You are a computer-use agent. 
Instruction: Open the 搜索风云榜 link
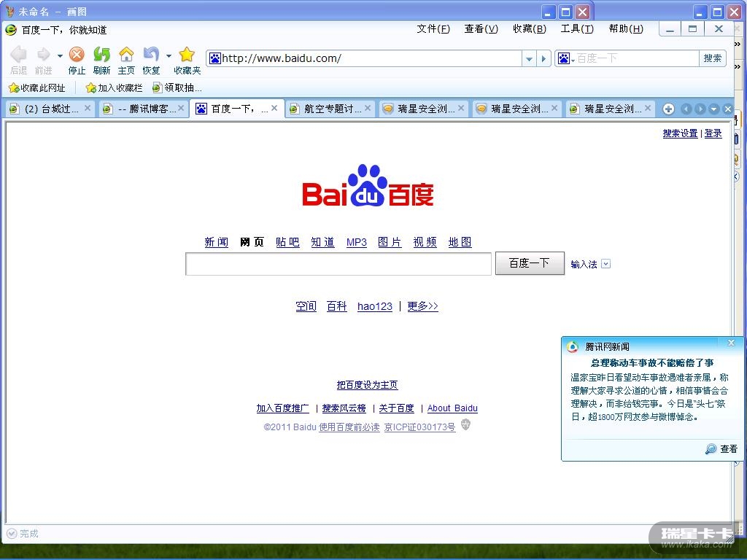344,408
